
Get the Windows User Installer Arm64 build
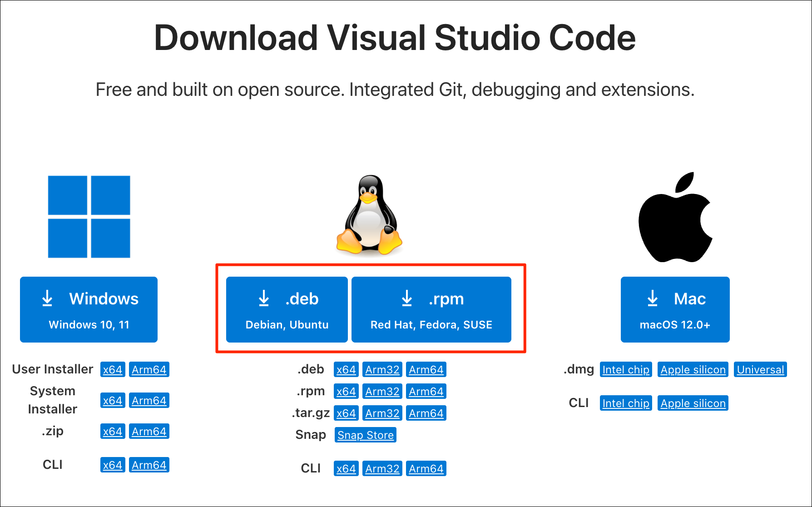pos(149,370)
